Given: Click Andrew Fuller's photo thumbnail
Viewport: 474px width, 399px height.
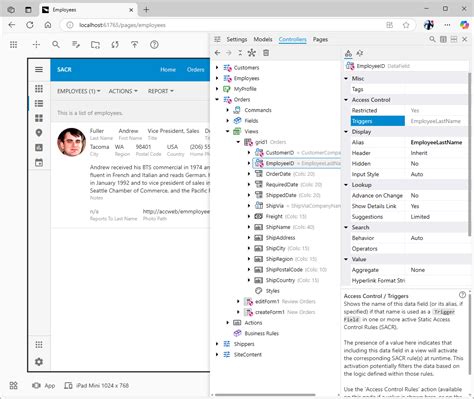Looking at the screenshot, I should coord(71,142).
